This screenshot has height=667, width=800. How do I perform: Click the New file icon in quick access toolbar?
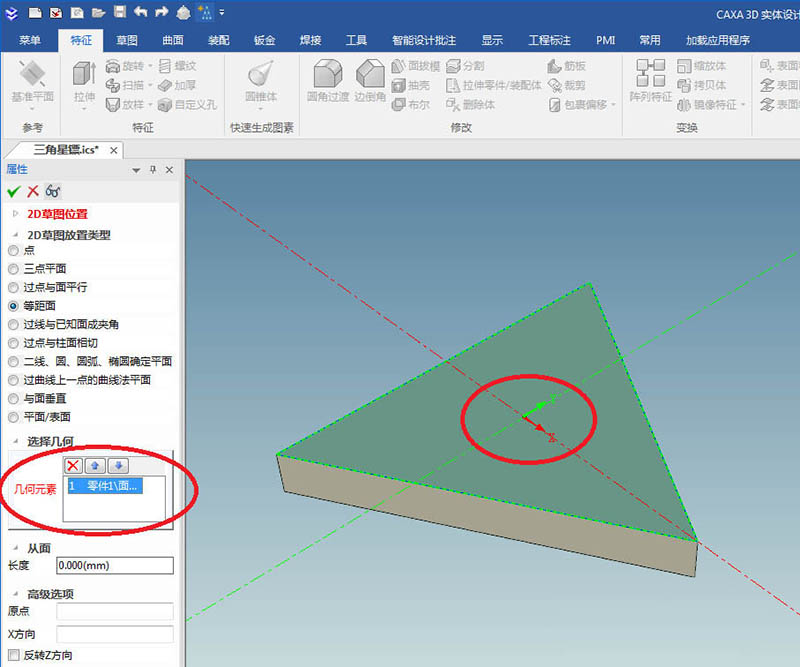pyautogui.click(x=35, y=13)
